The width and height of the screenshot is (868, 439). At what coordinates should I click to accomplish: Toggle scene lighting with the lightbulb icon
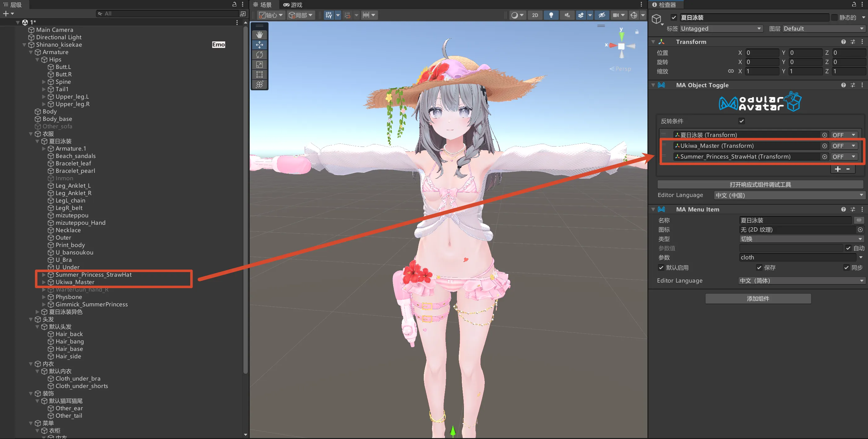click(551, 15)
